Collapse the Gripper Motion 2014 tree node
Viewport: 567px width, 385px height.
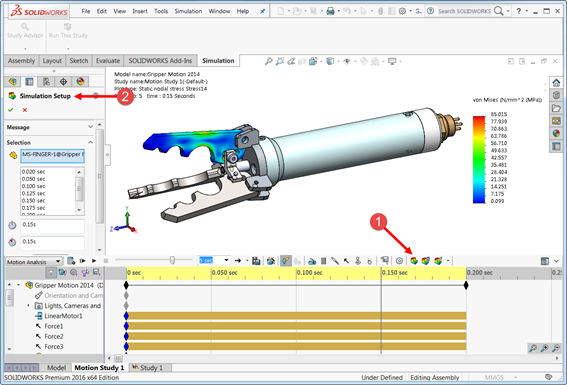(x=18, y=285)
